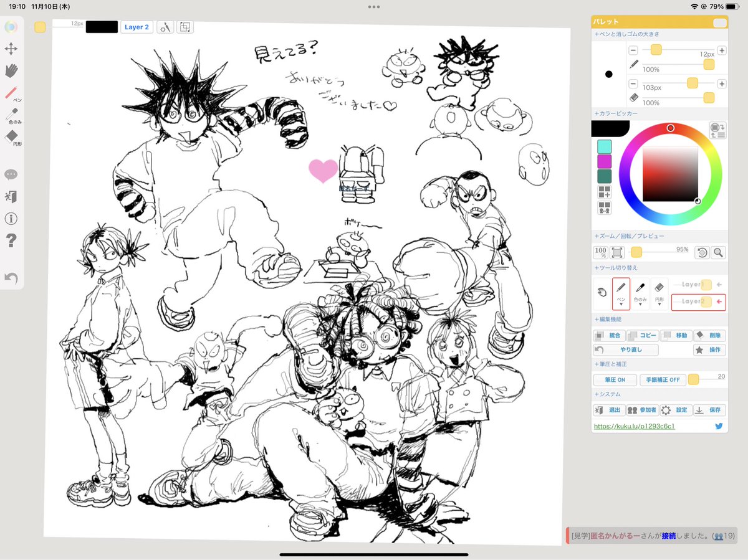Select Layer1 row in palette
748x560 pixels.
pos(699,285)
